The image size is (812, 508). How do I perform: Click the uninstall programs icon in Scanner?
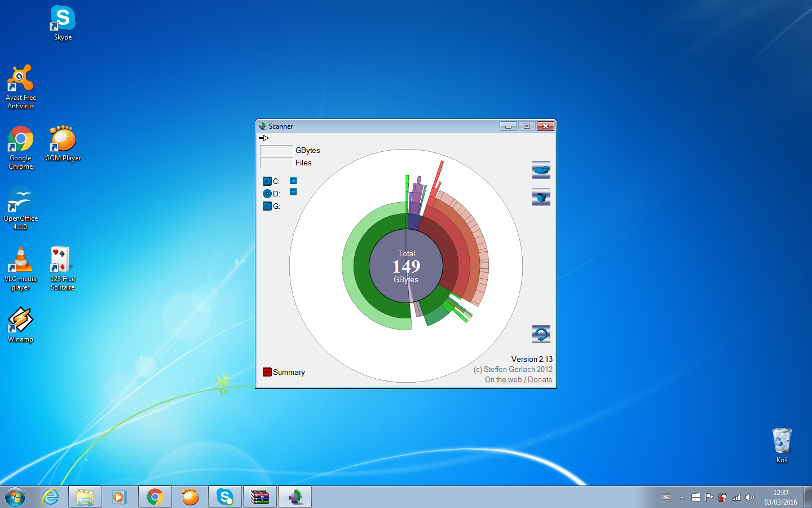click(541, 170)
